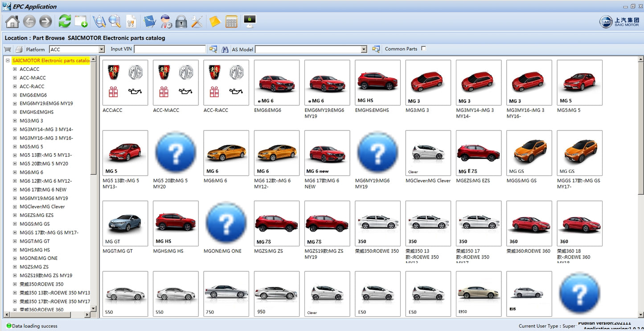
Task: Click the Input VIN text field
Action: [x=170, y=49]
